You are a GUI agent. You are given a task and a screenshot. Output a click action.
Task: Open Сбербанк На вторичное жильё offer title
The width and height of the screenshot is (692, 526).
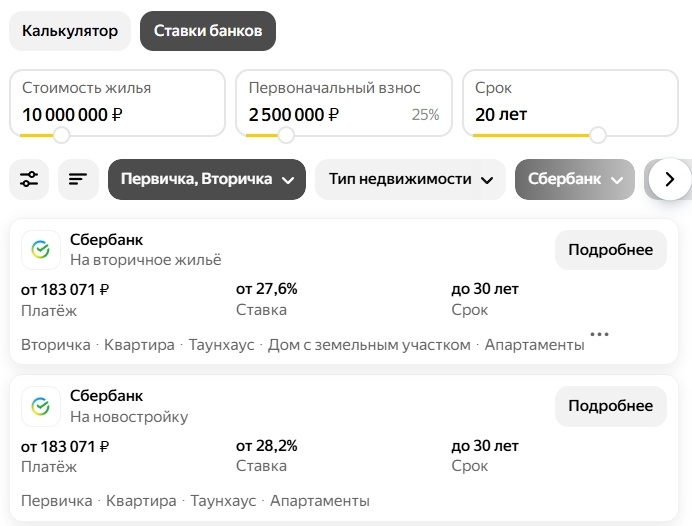pyautogui.click(x=106, y=240)
